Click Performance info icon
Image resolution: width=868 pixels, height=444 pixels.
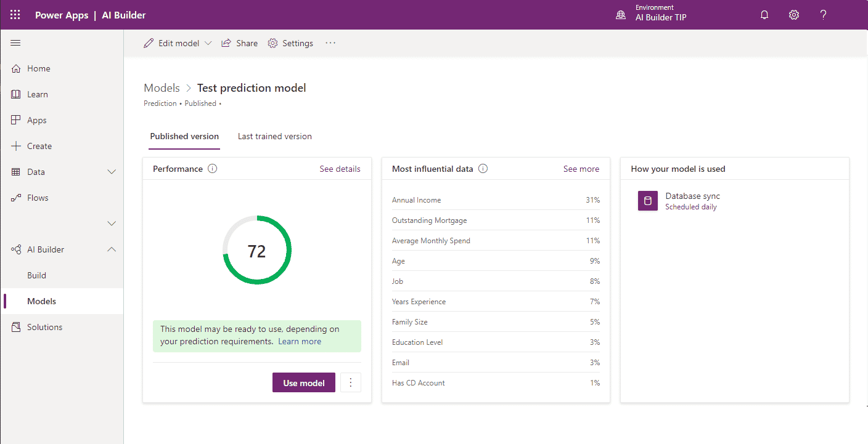213,169
